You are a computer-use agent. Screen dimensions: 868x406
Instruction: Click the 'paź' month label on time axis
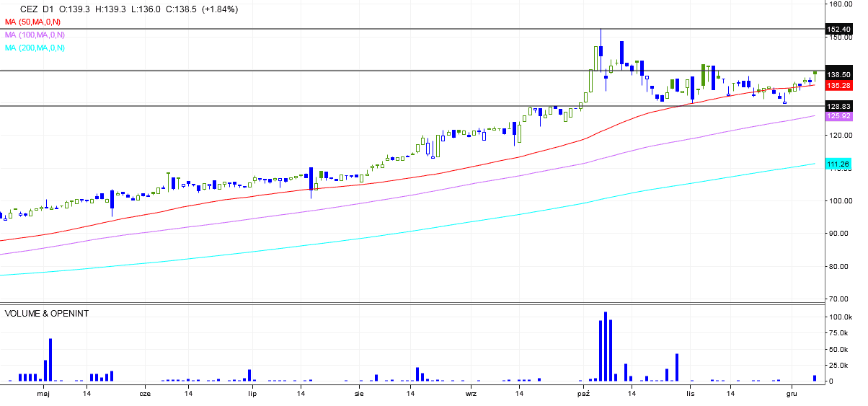tap(584, 394)
